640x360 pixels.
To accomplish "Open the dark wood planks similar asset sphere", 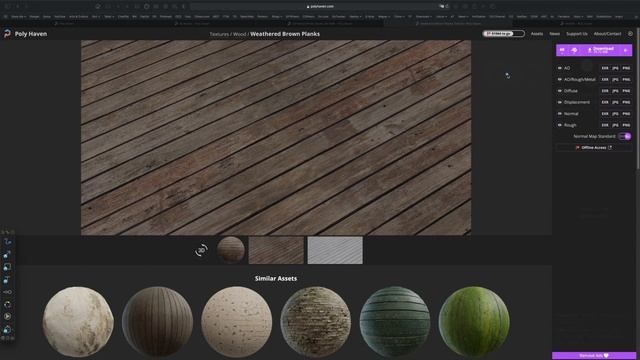I will 158,322.
